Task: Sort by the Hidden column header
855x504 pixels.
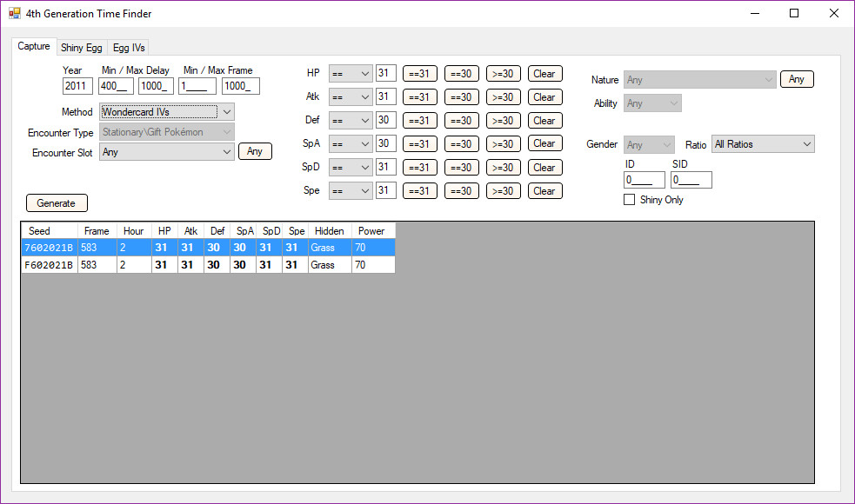Action: click(330, 231)
